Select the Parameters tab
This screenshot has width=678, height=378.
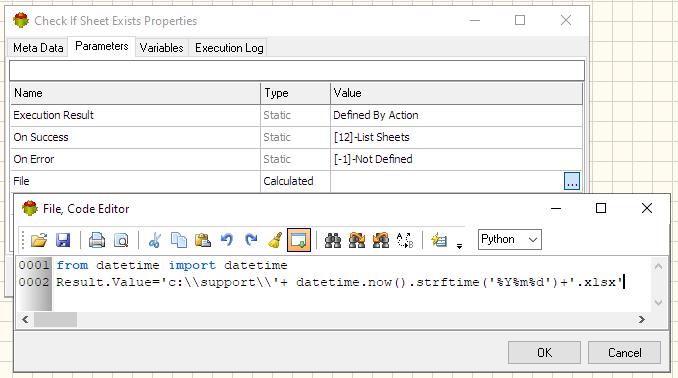[x=102, y=46]
